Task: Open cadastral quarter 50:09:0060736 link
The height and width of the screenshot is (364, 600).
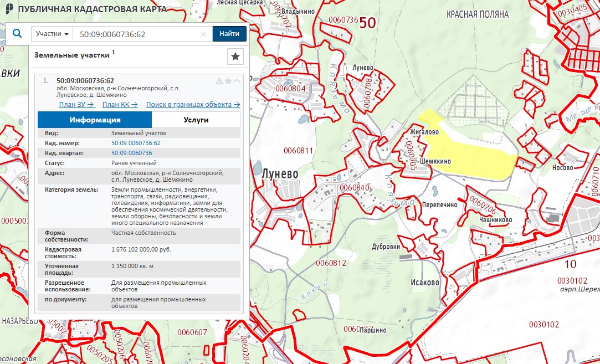Action: coord(131,153)
